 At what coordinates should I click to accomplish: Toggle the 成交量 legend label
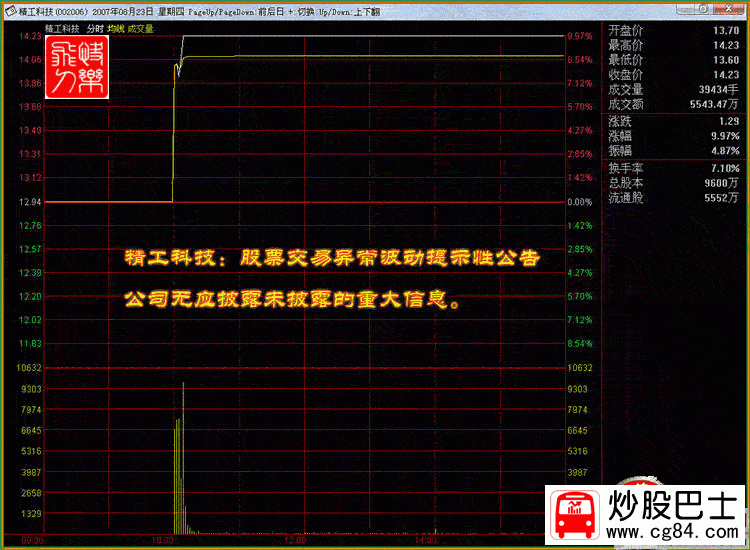[x=140, y=29]
